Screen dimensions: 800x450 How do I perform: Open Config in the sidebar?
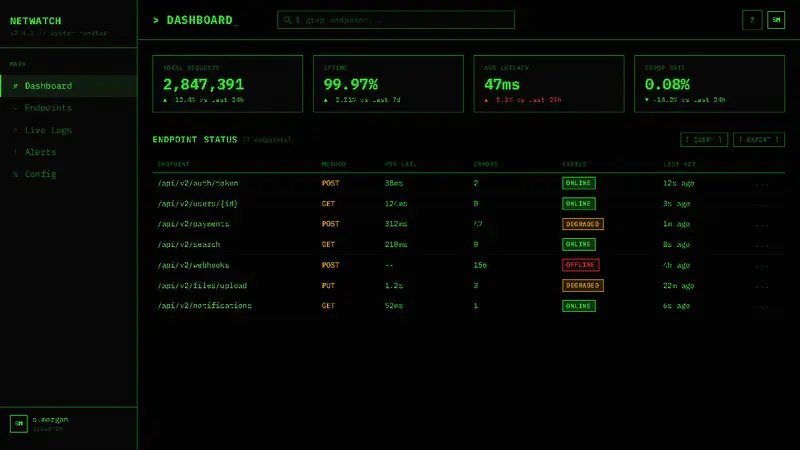click(69, 174)
